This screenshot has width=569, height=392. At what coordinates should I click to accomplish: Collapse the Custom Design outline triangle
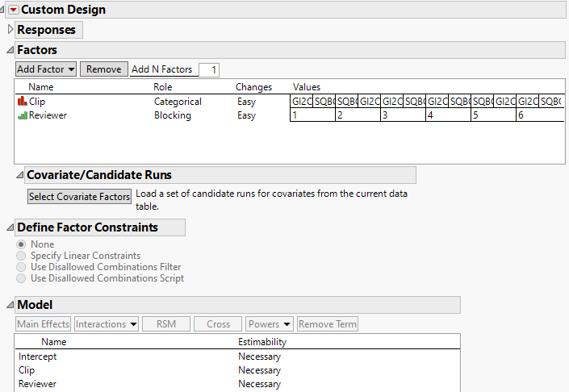point(3,10)
